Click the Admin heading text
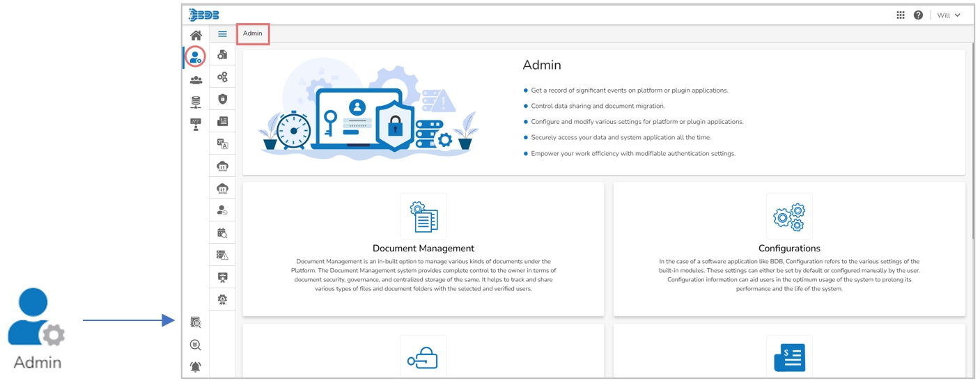The width and height of the screenshot is (980, 383). pyautogui.click(x=542, y=65)
